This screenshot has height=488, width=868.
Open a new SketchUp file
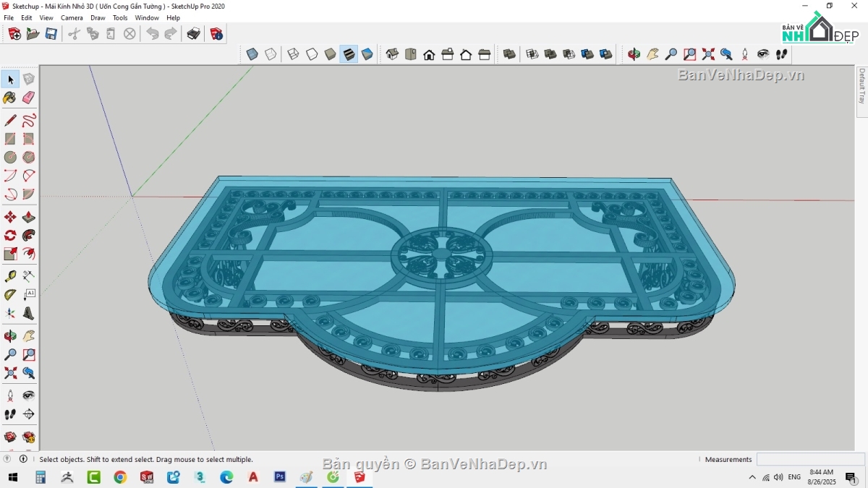tap(14, 33)
